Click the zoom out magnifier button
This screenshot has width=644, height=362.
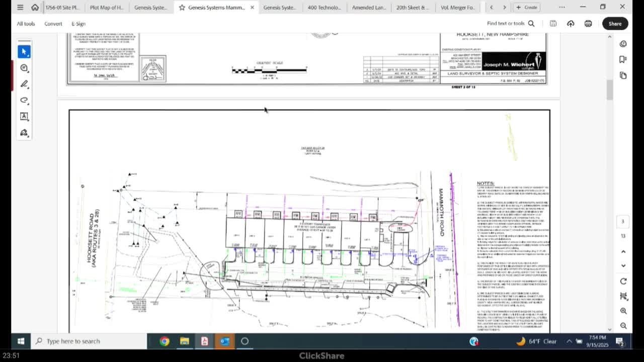[623, 325]
